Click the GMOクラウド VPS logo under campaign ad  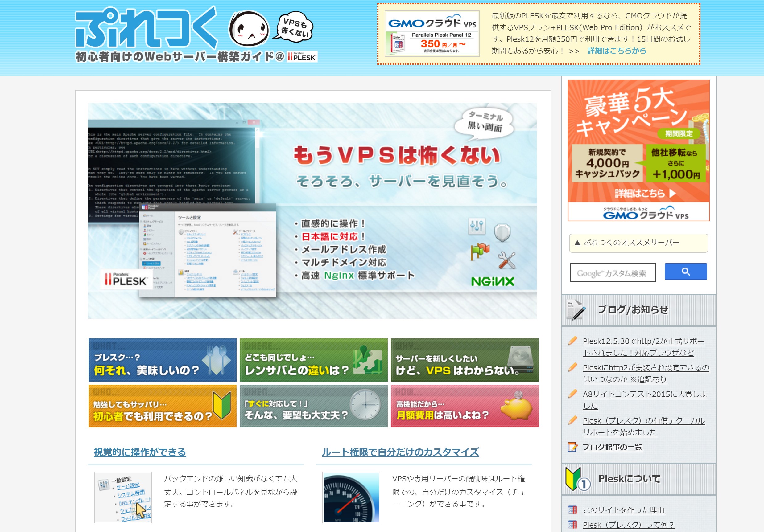click(x=646, y=213)
